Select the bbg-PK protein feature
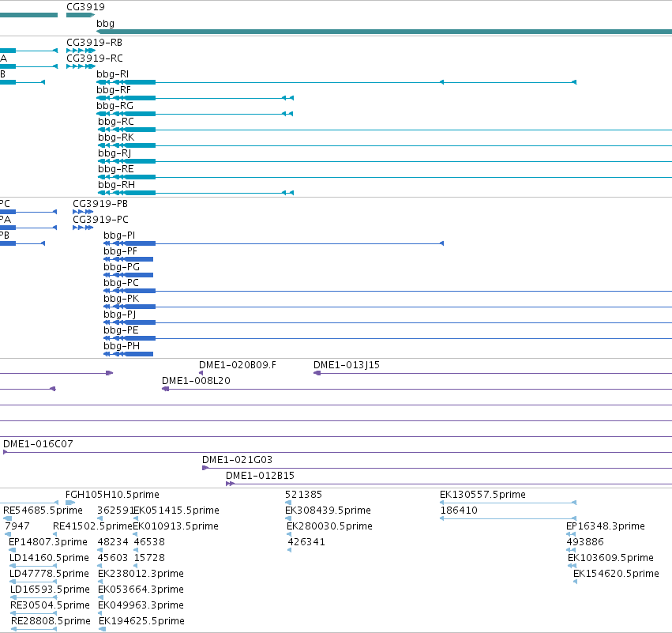The width and height of the screenshot is (672, 633). 388,307
